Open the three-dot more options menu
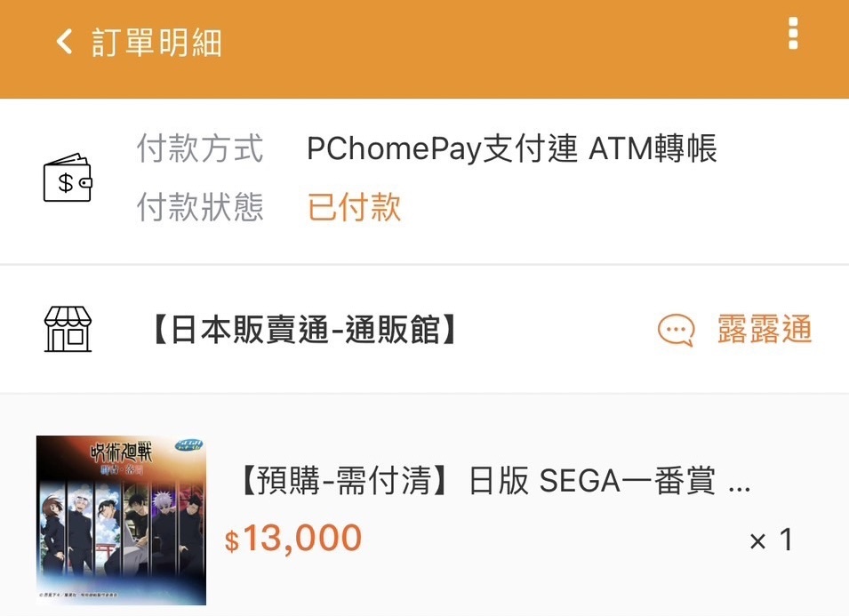 click(x=793, y=33)
